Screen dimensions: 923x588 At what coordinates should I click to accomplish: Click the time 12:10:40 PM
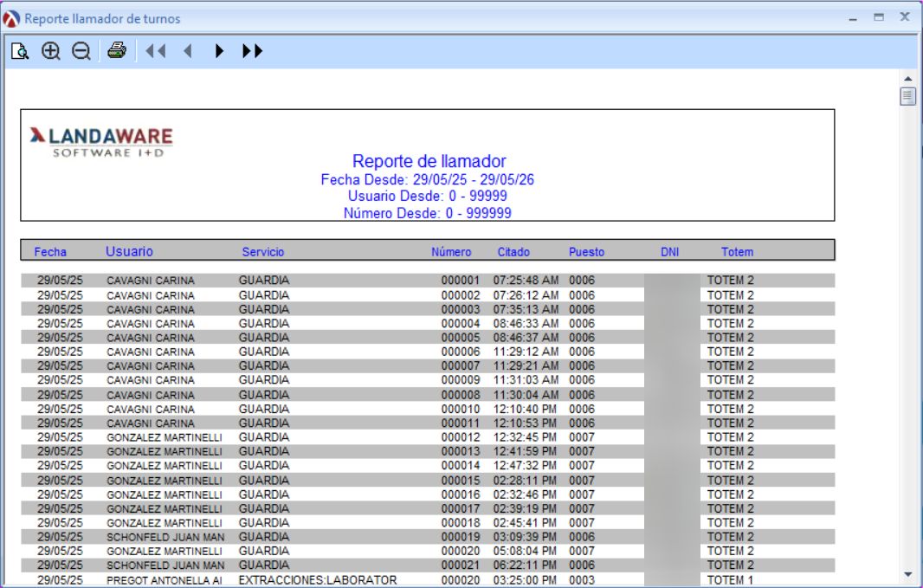(525, 409)
